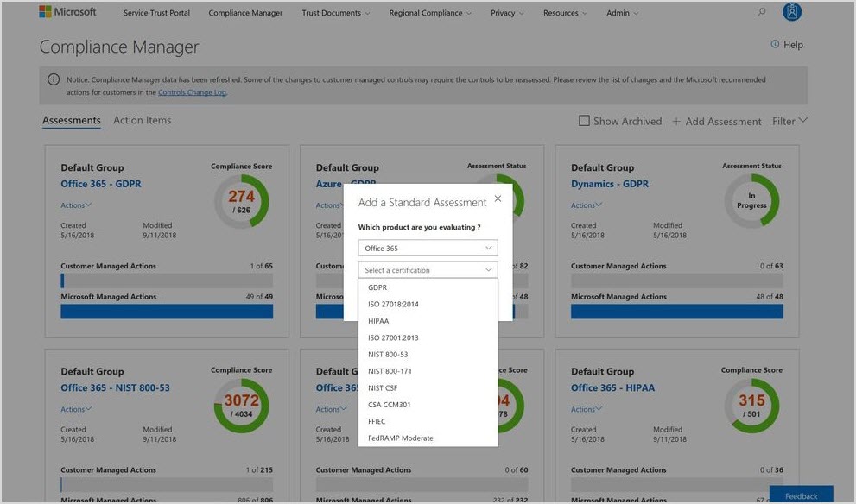Image resolution: width=856 pixels, height=504 pixels.
Task: Open the Actions menu for Office 365 - GDPR
Action: pyautogui.click(x=73, y=205)
